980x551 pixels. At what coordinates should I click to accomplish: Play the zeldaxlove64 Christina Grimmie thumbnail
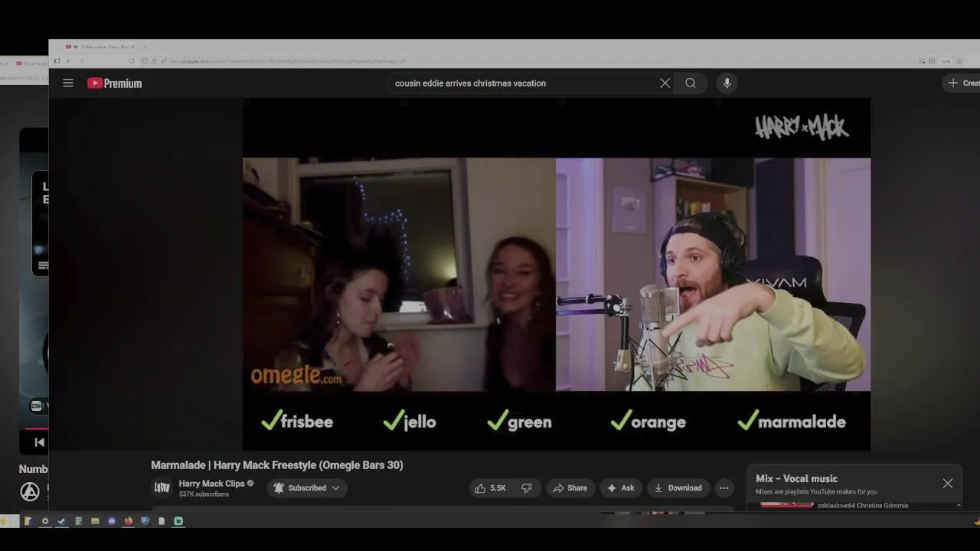[786, 505]
